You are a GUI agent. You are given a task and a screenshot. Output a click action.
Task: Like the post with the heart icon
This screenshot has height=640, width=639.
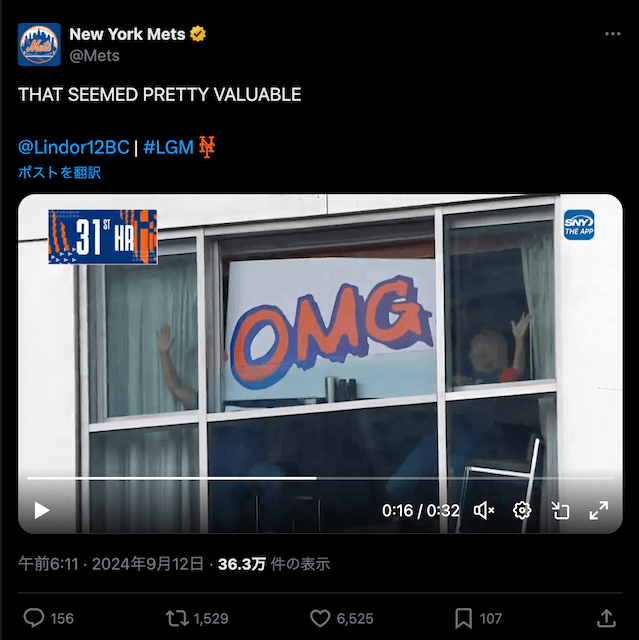[320, 618]
